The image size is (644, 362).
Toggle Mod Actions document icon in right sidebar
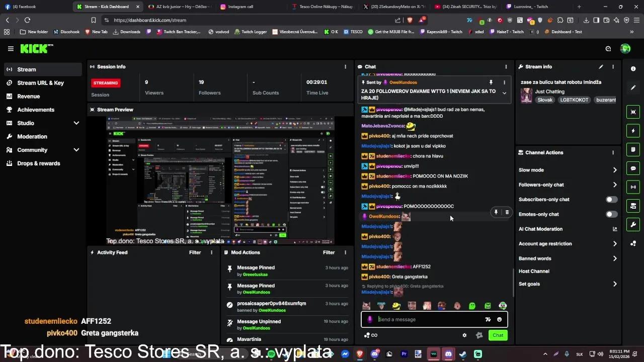click(633, 149)
